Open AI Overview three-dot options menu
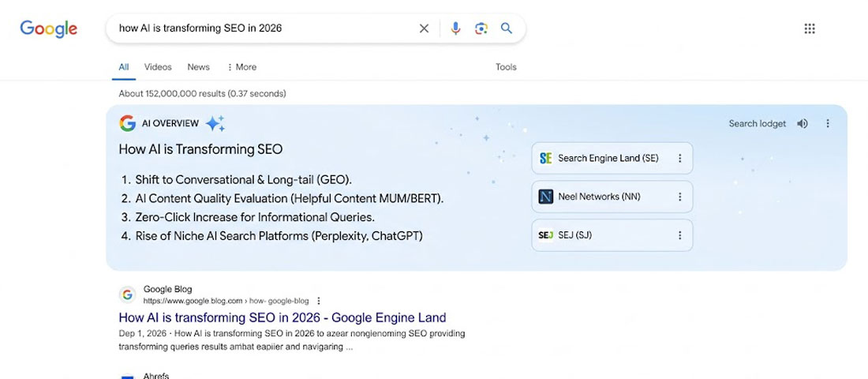The height and width of the screenshot is (379, 868). [828, 123]
